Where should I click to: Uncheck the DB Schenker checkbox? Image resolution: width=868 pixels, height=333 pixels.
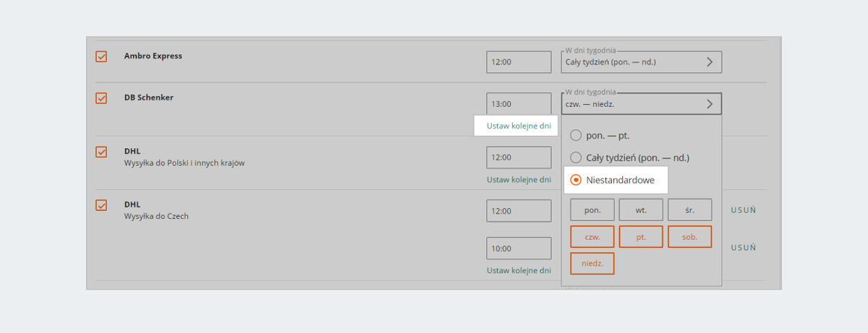pyautogui.click(x=101, y=98)
